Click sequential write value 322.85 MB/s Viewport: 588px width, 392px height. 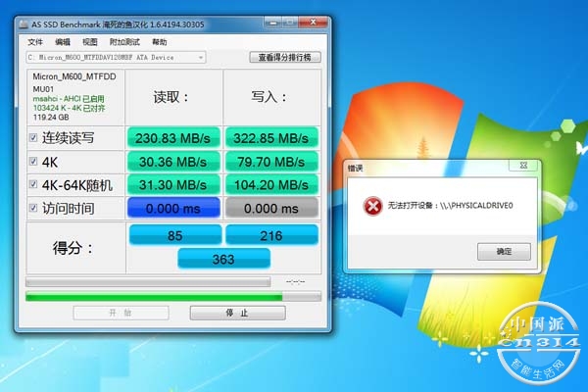coord(271,138)
